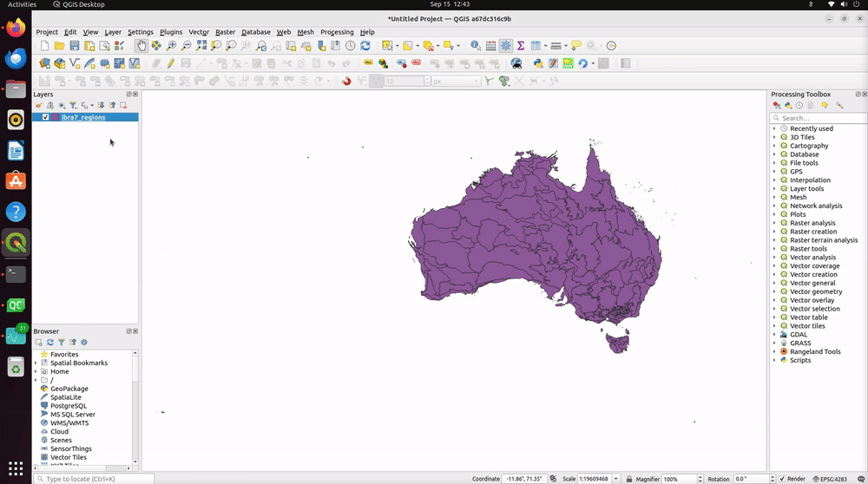The height and width of the screenshot is (484, 868).
Task: Expand the Vector geometry toolbox group
Action: click(x=774, y=291)
